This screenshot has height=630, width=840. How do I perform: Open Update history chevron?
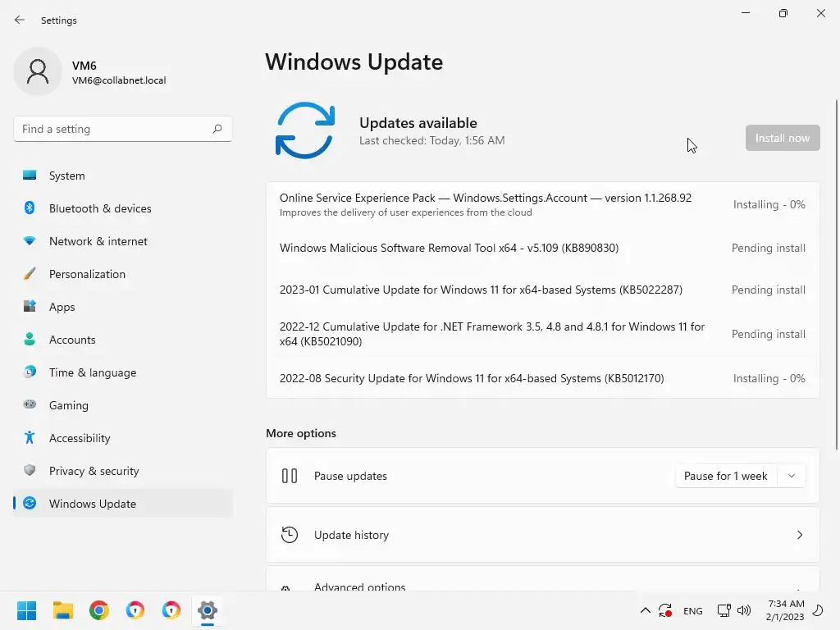point(799,535)
